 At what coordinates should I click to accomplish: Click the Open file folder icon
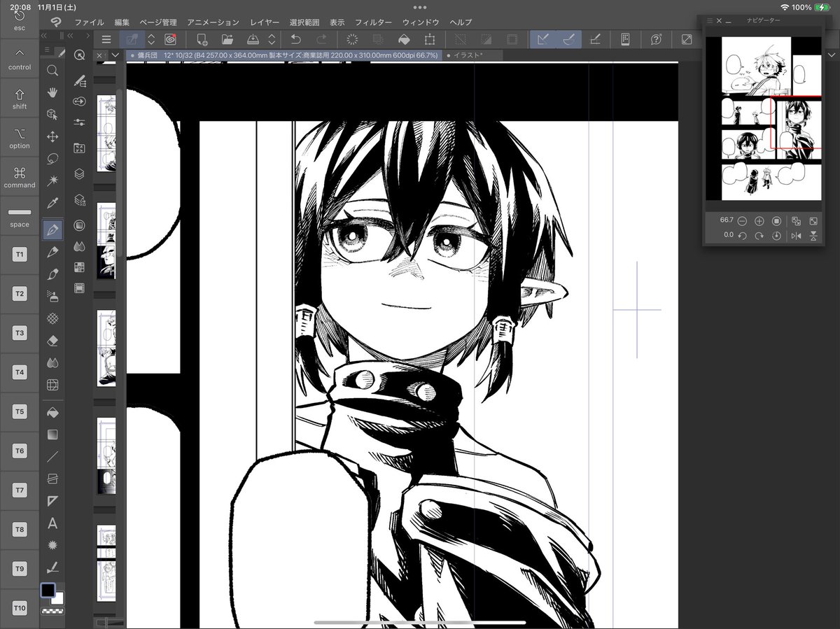[227, 39]
